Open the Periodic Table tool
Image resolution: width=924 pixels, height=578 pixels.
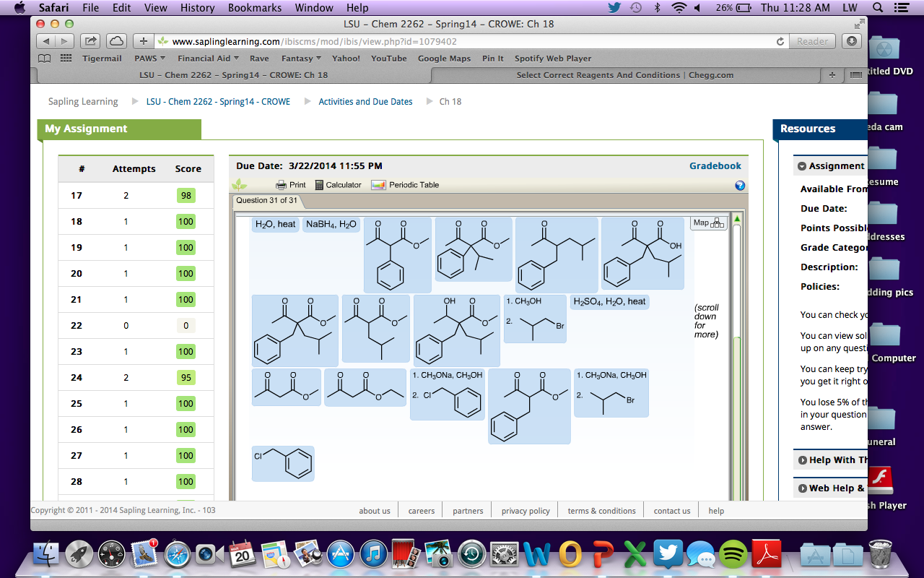405,185
